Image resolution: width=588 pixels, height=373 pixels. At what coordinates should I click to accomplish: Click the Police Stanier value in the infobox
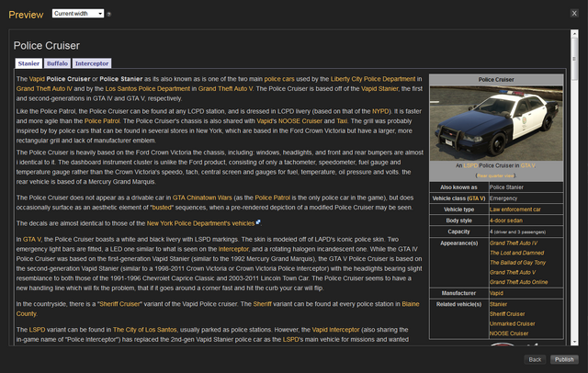click(506, 187)
